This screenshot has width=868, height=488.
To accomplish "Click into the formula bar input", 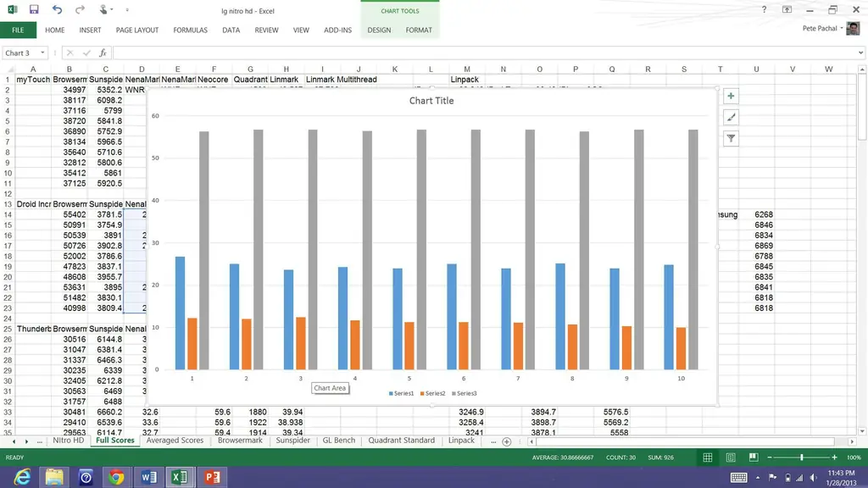I will click(484, 53).
